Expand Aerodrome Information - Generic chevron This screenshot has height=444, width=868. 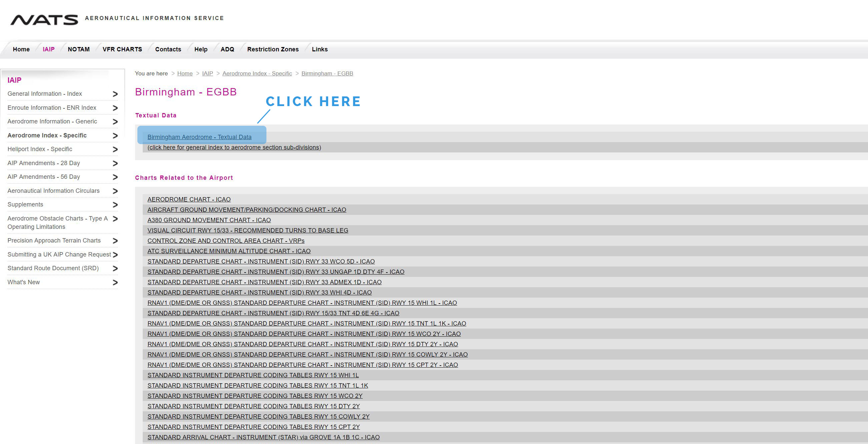tap(115, 122)
